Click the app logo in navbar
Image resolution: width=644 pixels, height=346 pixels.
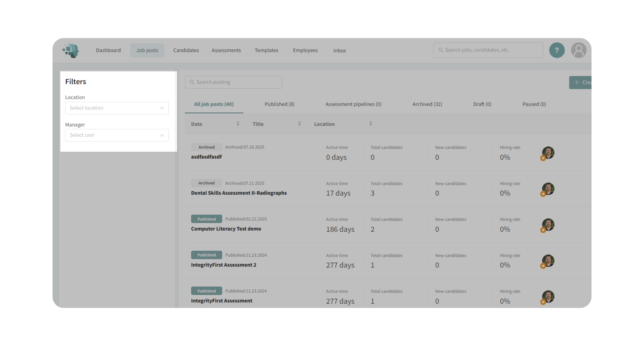pos(71,50)
